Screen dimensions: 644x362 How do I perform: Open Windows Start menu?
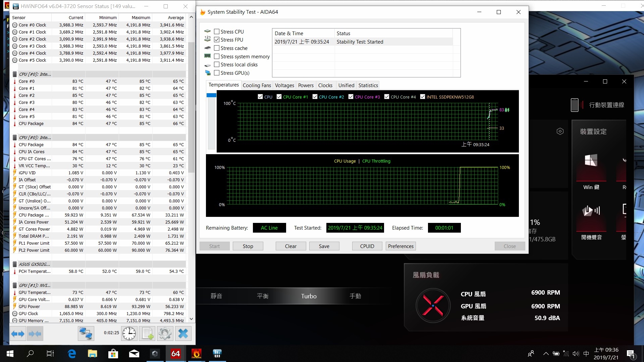click(10, 354)
